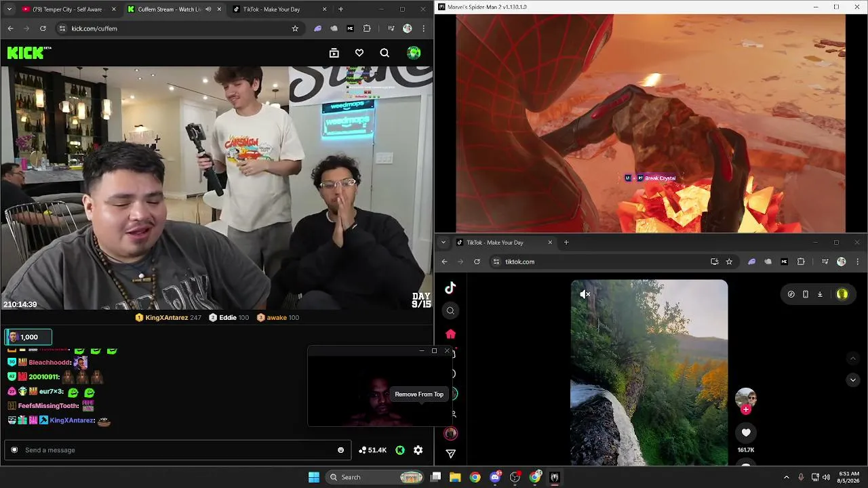This screenshot has height=488, width=868.
Task: Go to previous TikTok video with up chevron
Action: [x=853, y=358]
